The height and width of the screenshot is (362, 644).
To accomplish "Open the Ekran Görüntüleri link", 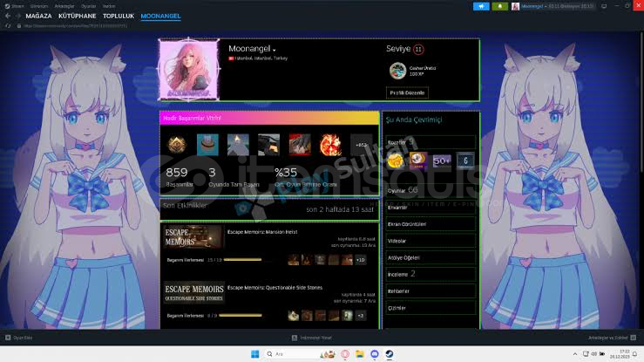I will (x=430, y=224).
